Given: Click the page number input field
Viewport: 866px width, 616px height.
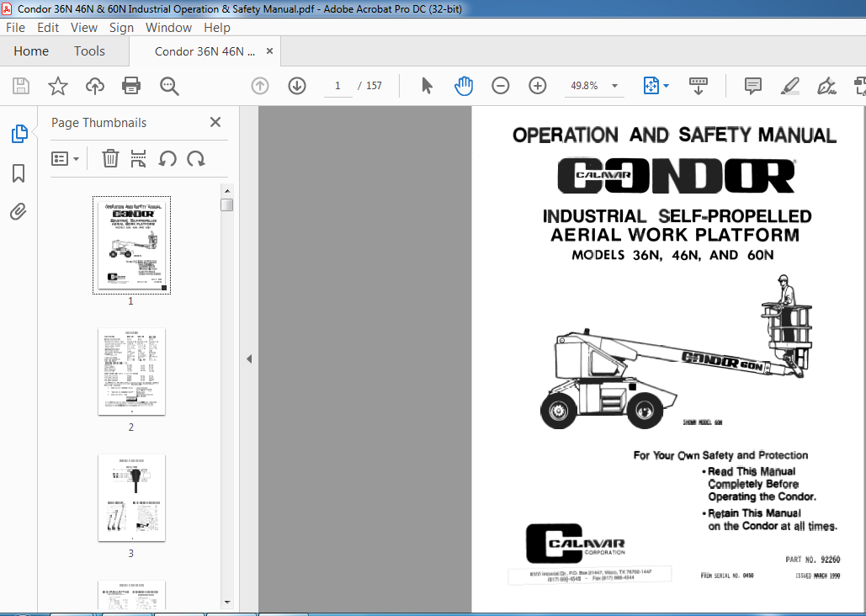Looking at the screenshot, I should [337, 86].
